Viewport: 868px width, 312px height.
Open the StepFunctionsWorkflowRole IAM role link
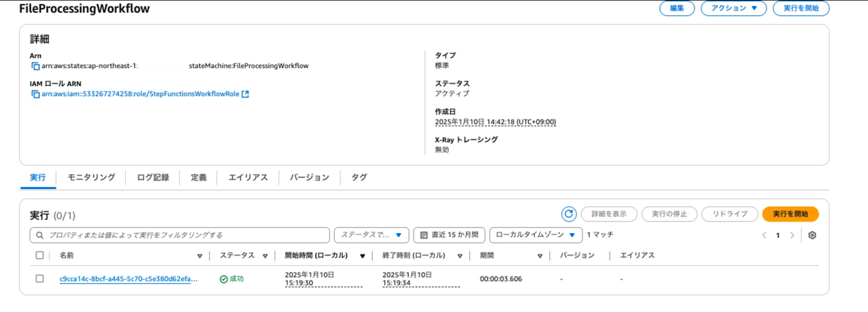point(140,94)
